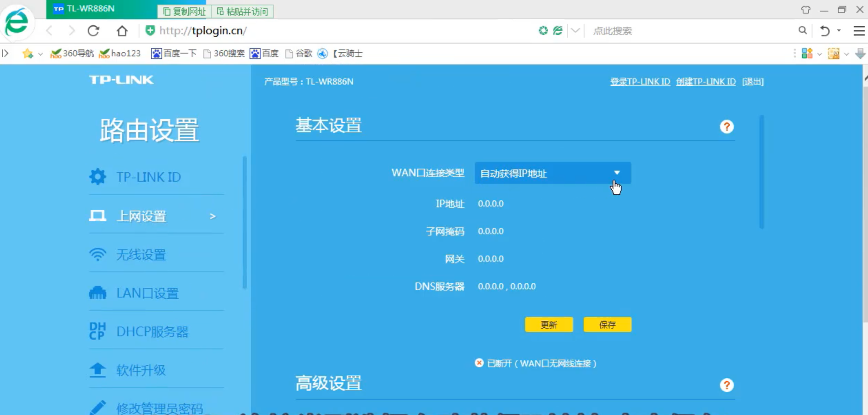The height and width of the screenshot is (415, 868).
Task: Open the wireless settings Wi-Fi icon
Action: (x=97, y=254)
